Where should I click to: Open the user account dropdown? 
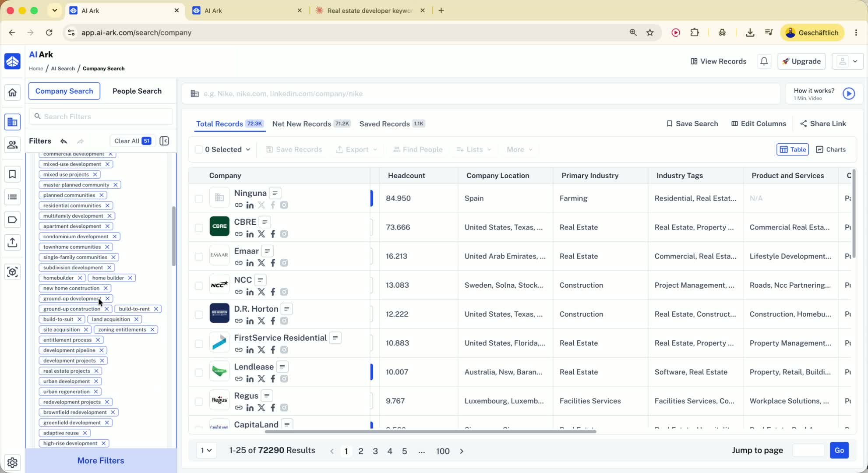(848, 61)
